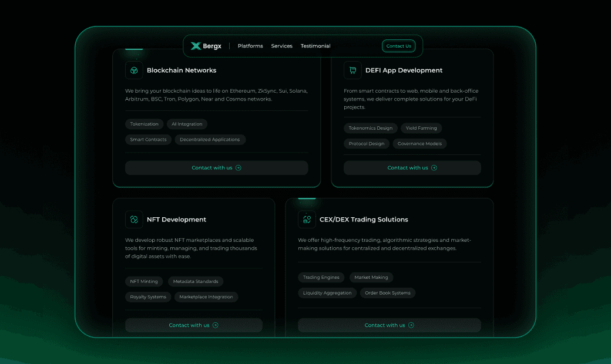Click the Blockchain Networks heading

[182, 70]
